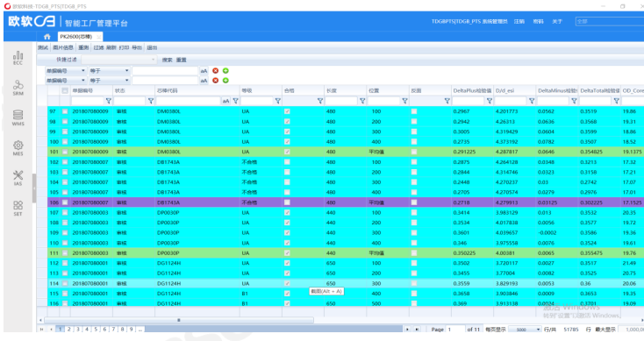
Task: Add a condition after the first filter row
Action: point(225,71)
